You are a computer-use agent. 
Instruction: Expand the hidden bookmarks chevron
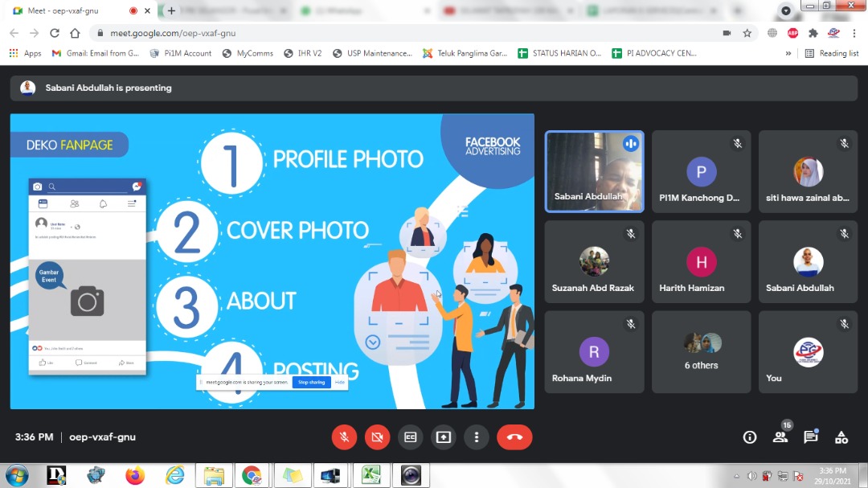point(788,53)
